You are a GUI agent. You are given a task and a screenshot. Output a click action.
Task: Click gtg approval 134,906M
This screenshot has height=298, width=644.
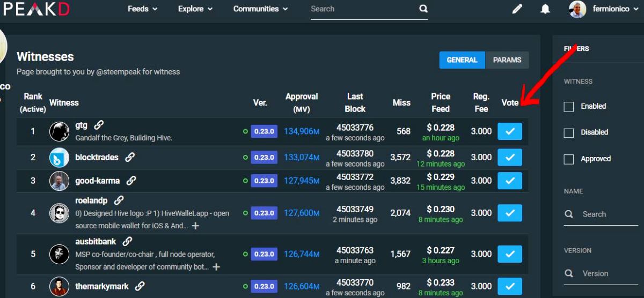point(302,131)
